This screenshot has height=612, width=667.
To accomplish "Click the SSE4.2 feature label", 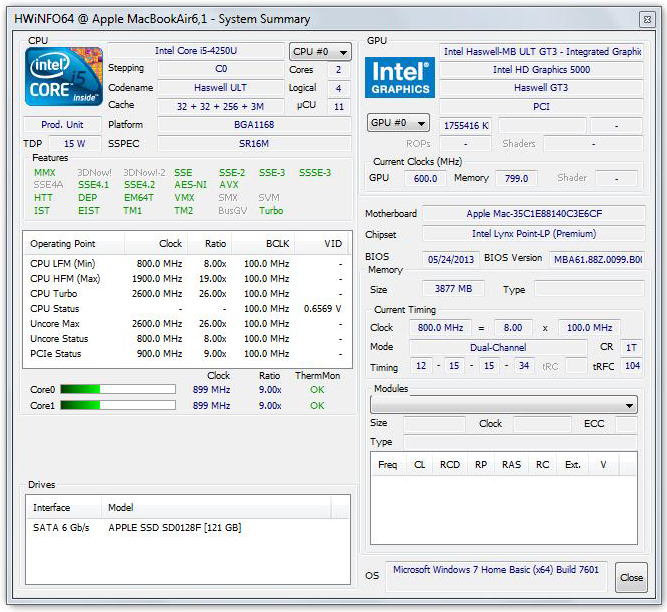I will (140, 185).
